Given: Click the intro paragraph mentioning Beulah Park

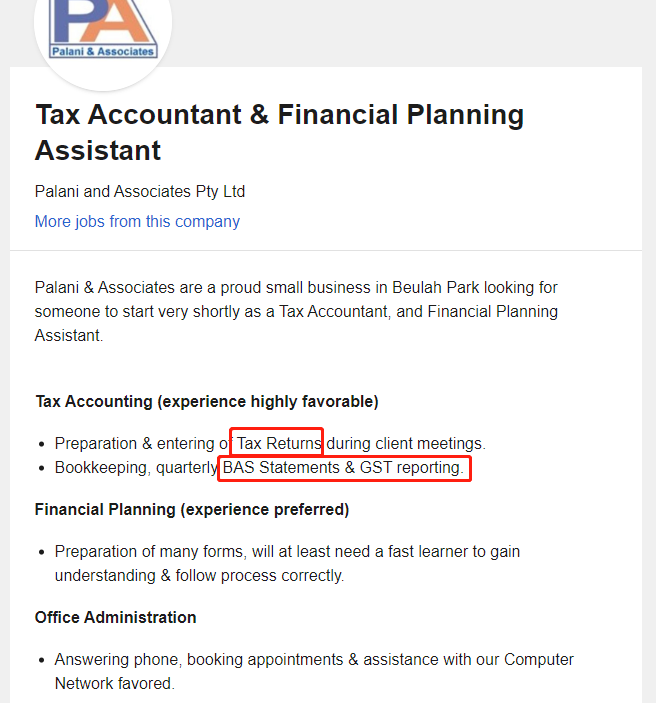Looking at the screenshot, I should tap(296, 312).
